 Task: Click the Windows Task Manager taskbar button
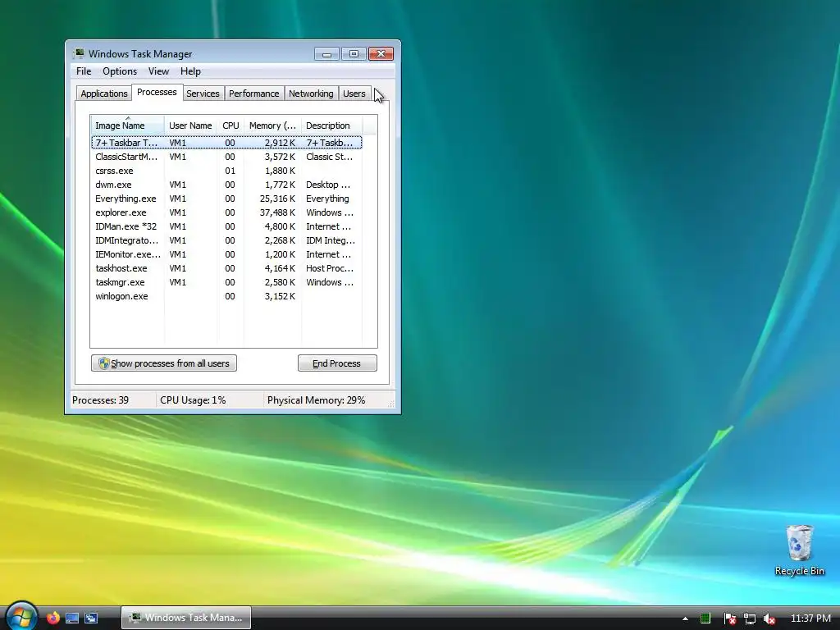click(x=186, y=618)
